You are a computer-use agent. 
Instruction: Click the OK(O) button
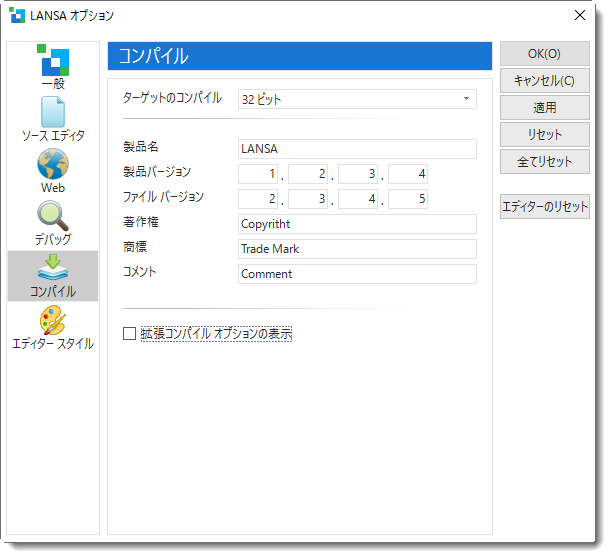pyautogui.click(x=544, y=53)
